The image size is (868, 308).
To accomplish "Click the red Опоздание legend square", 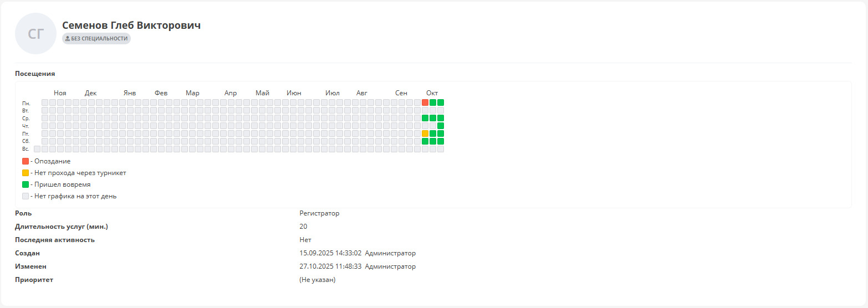I will (x=25, y=161).
